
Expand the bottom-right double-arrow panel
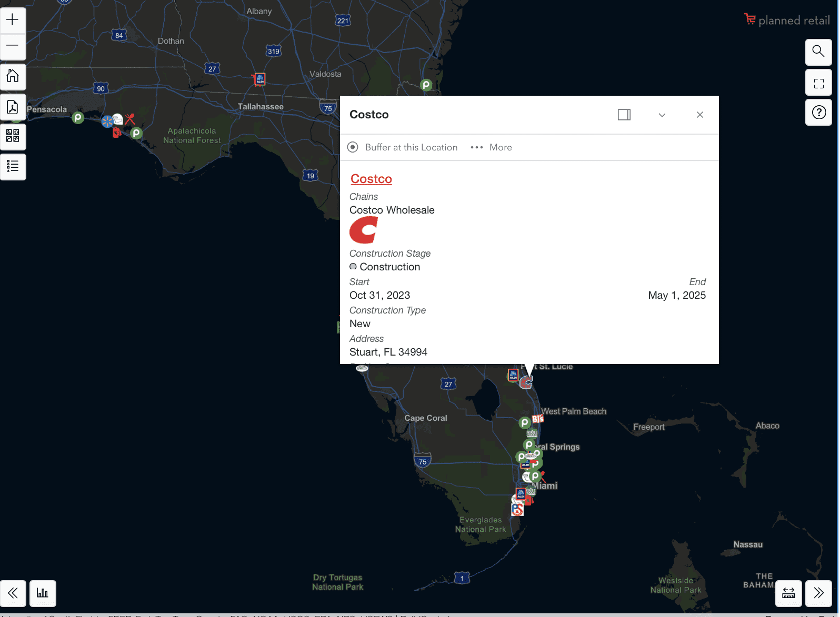pos(818,593)
